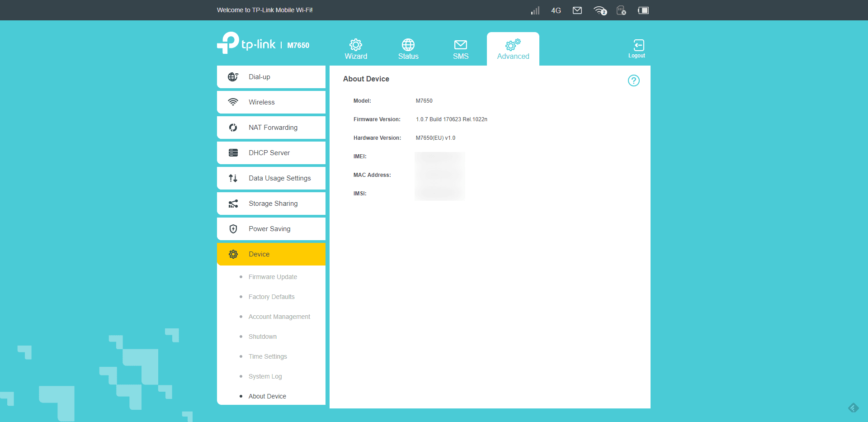Viewport: 868px width, 422px height.
Task: Open help with the question mark icon
Action: click(x=634, y=81)
